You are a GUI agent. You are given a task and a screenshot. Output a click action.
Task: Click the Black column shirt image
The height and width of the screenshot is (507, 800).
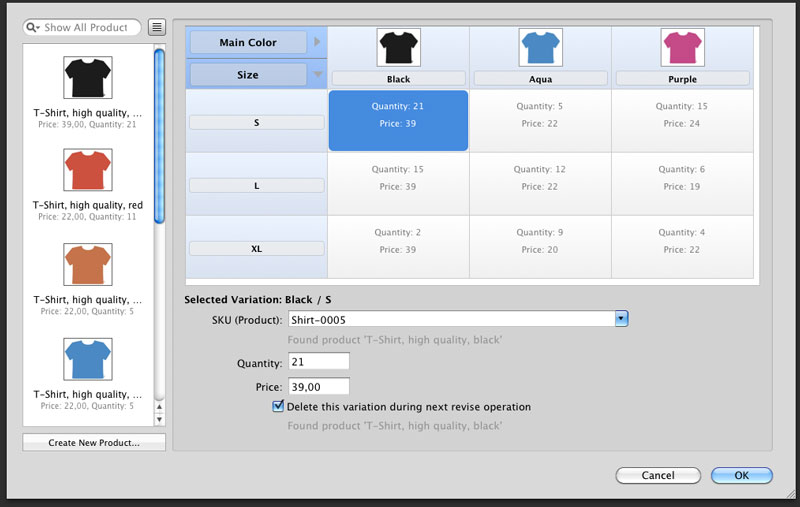398,47
